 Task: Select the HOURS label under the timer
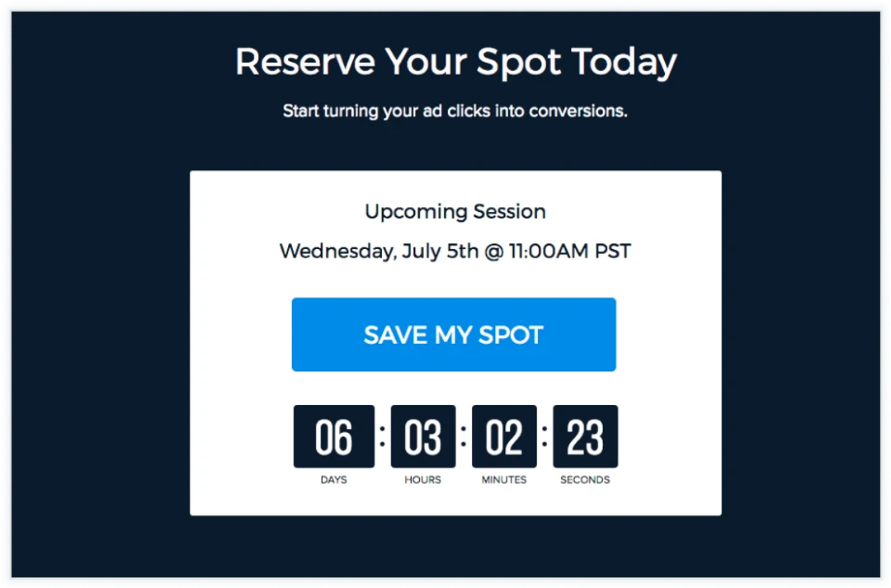[x=422, y=479]
